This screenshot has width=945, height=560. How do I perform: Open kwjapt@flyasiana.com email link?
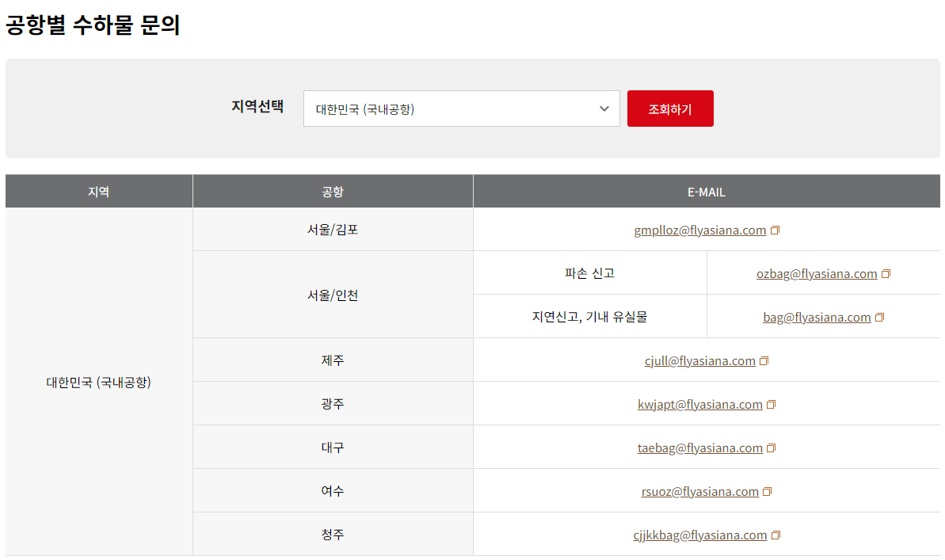click(x=699, y=405)
